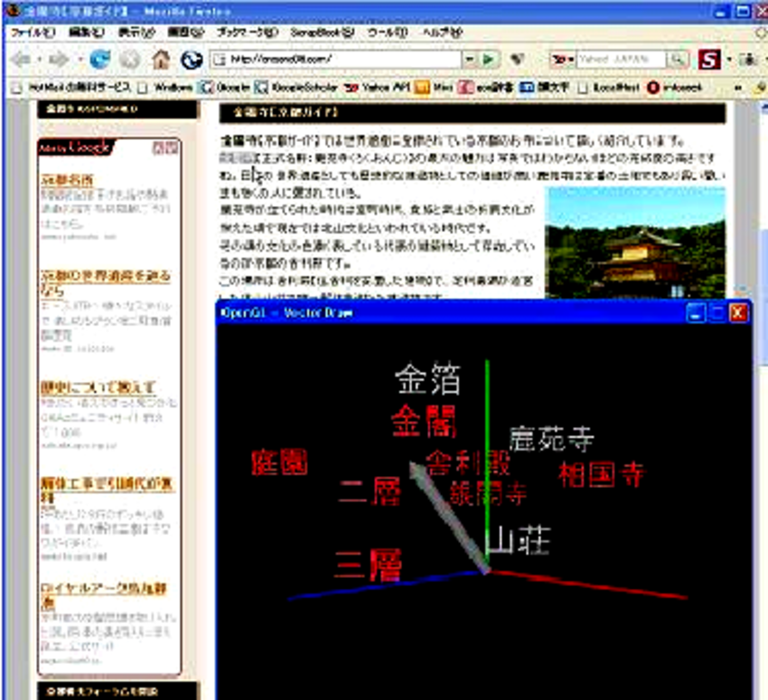Image resolution: width=768 pixels, height=700 pixels.
Task: Open the bookmark with the blue icon before LocalHost
Action: [x=544, y=88]
